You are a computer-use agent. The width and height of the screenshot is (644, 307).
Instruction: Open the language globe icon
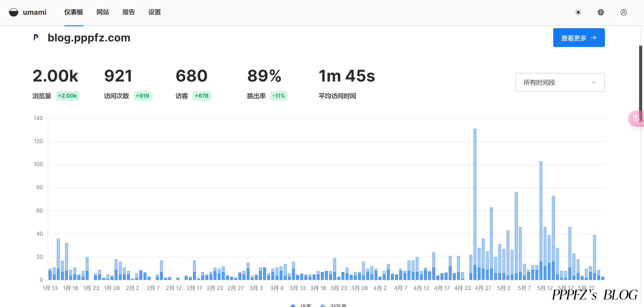tap(601, 12)
